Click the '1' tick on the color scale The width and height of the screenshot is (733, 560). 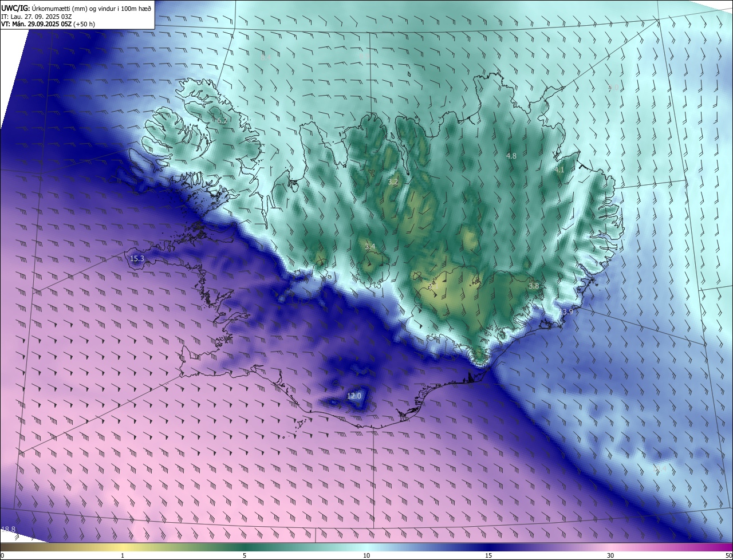click(x=123, y=555)
